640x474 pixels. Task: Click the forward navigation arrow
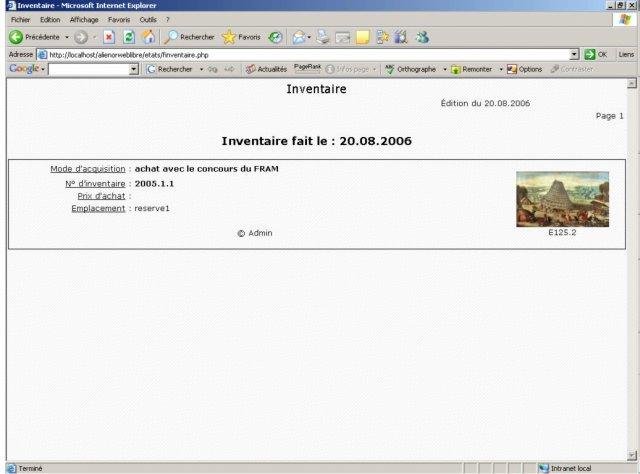pyautogui.click(x=81, y=37)
